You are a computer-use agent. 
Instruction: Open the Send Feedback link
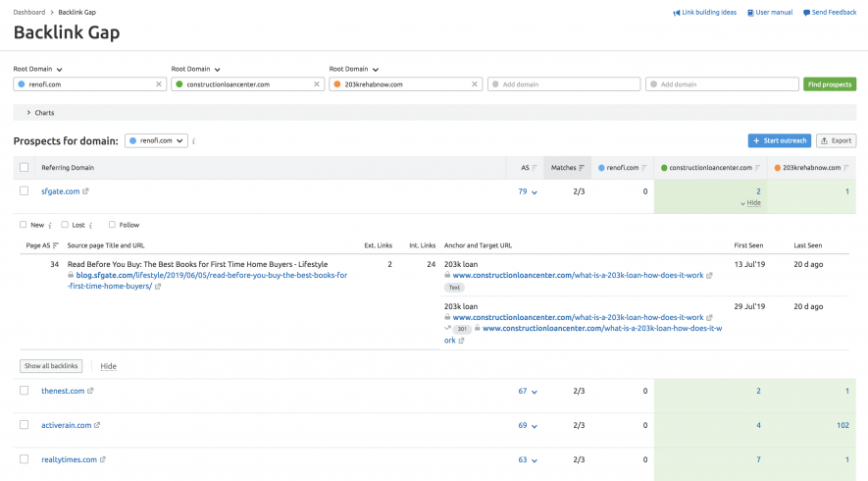click(x=830, y=12)
